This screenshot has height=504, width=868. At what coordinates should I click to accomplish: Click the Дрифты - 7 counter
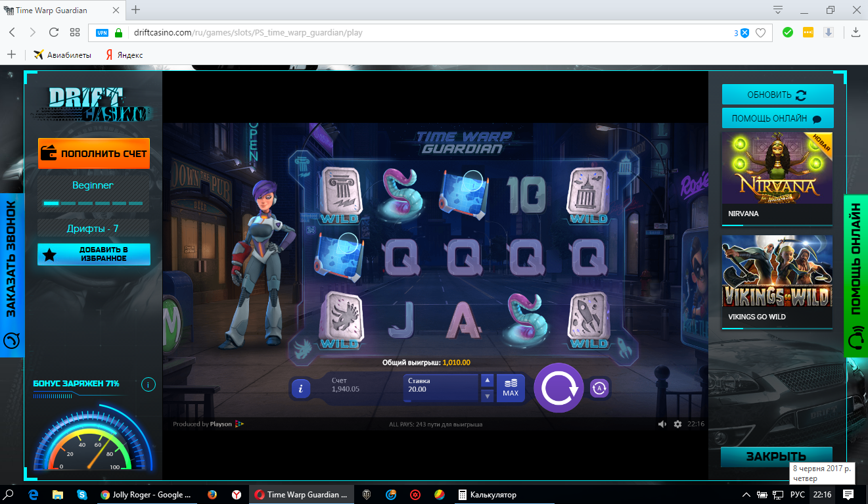(93, 229)
